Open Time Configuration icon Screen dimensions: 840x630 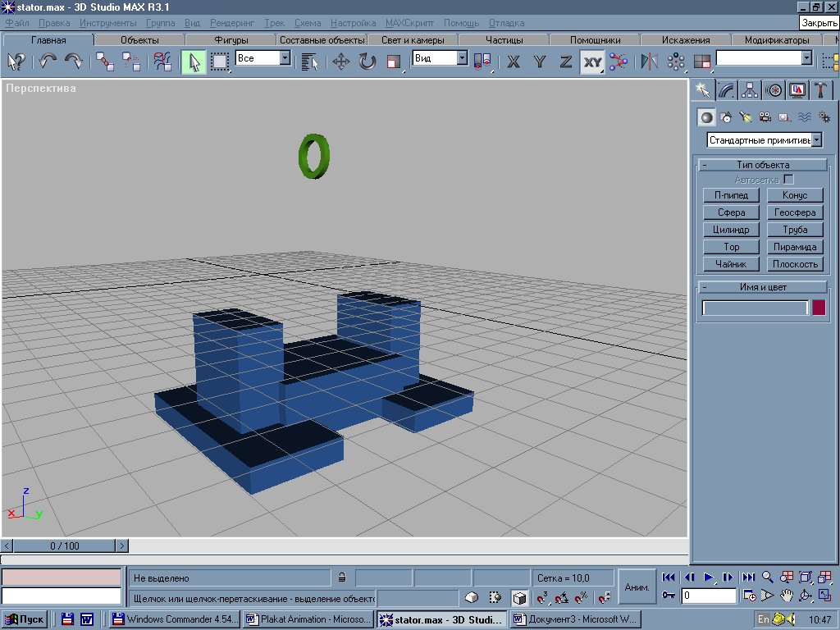[749, 596]
